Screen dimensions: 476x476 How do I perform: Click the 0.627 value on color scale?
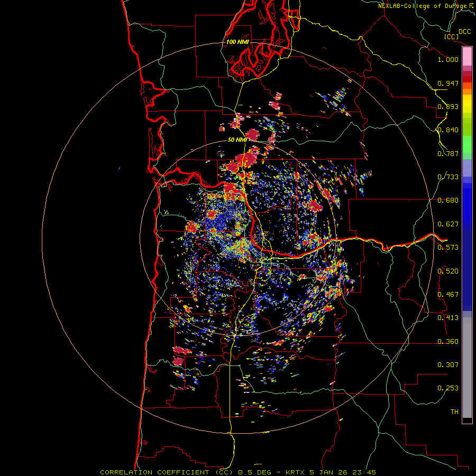(448, 224)
